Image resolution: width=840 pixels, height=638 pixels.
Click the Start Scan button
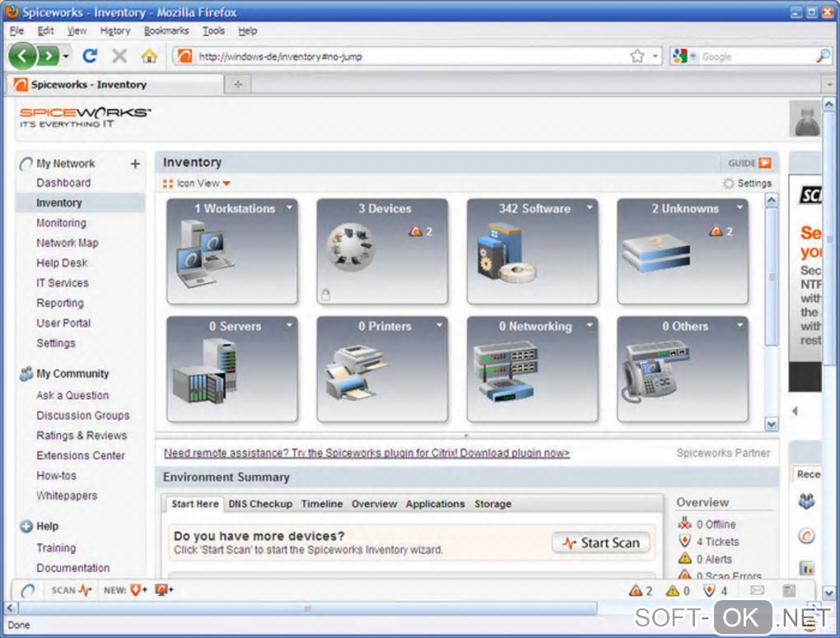600,543
